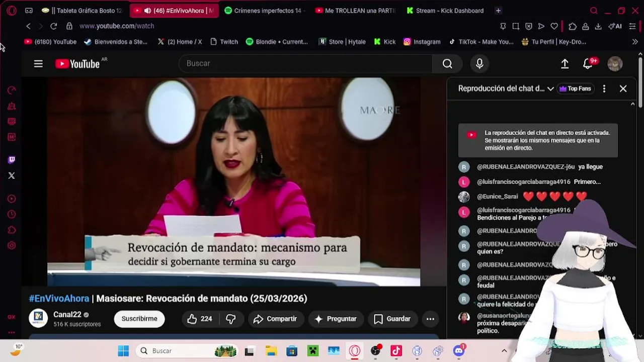644x362 pixels.
Task: Open the account avatar menu
Action: click(x=615, y=63)
